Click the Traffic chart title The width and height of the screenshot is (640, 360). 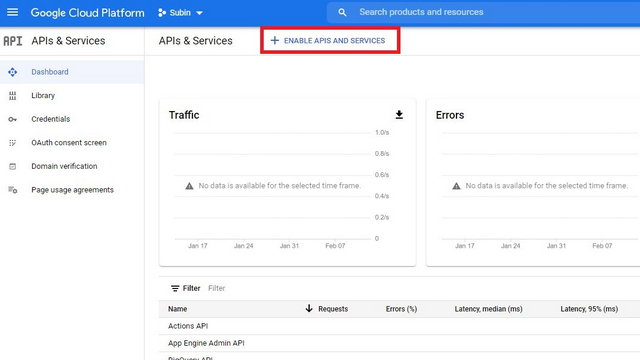[x=184, y=115]
